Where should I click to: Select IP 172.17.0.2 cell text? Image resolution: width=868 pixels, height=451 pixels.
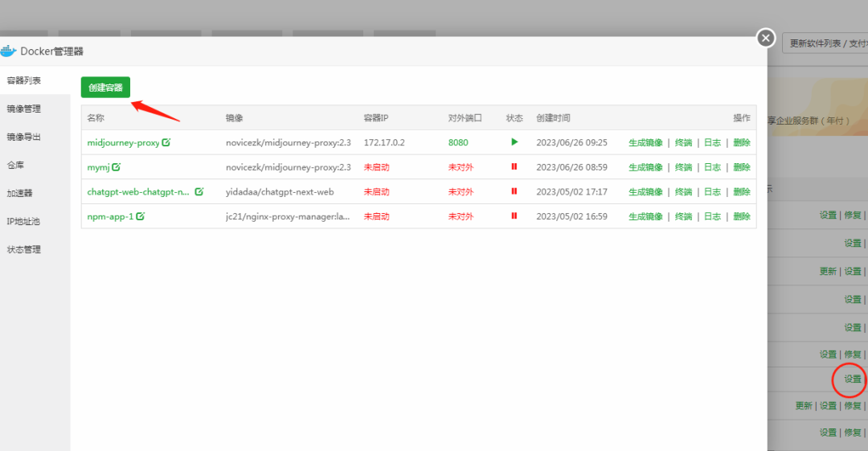click(384, 142)
